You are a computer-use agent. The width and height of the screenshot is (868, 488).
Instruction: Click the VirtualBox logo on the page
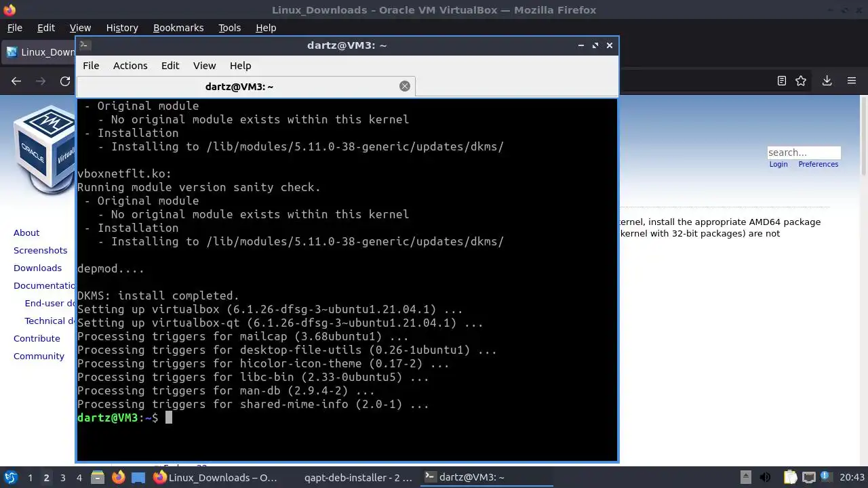tap(44, 150)
